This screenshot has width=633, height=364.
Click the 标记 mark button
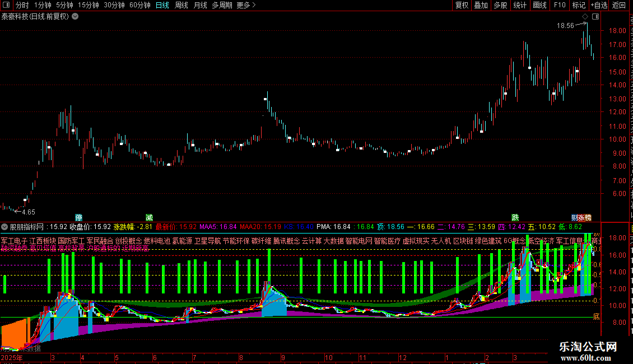point(579,5)
